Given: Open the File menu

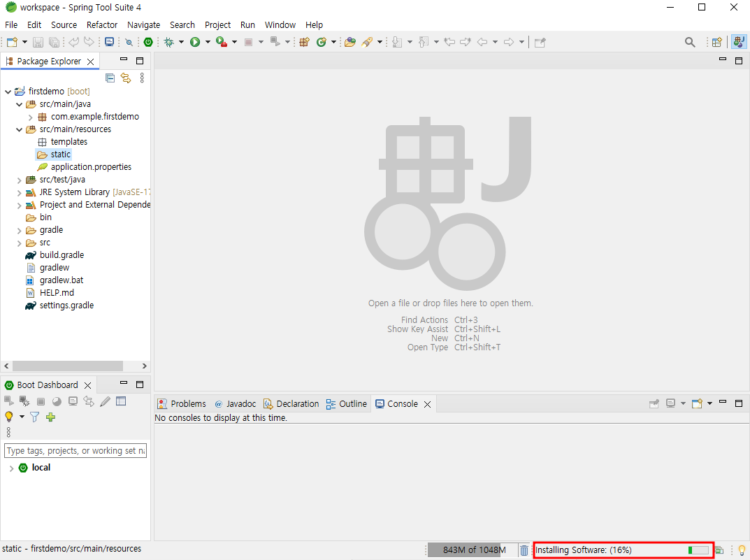Looking at the screenshot, I should click(x=11, y=25).
